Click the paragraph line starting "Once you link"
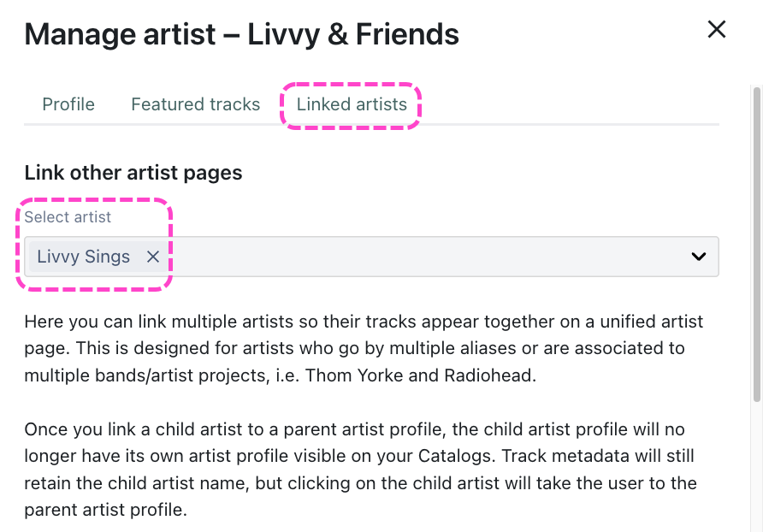The width and height of the screenshot is (763, 532). (x=354, y=429)
